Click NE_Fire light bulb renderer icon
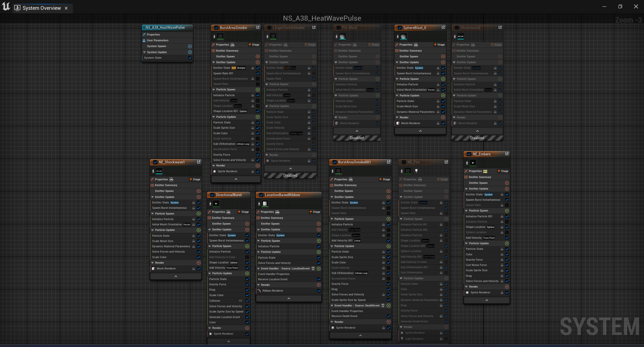Image resolution: width=644 pixels, height=347 pixels. point(416,171)
